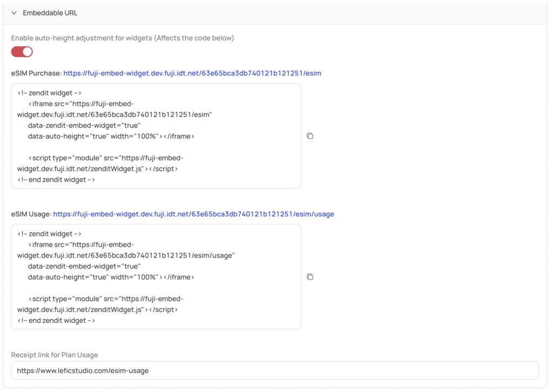Click the 'Receipt link for Plan Usage' label
This screenshot has height=392, width=553.
pos(55,355)
